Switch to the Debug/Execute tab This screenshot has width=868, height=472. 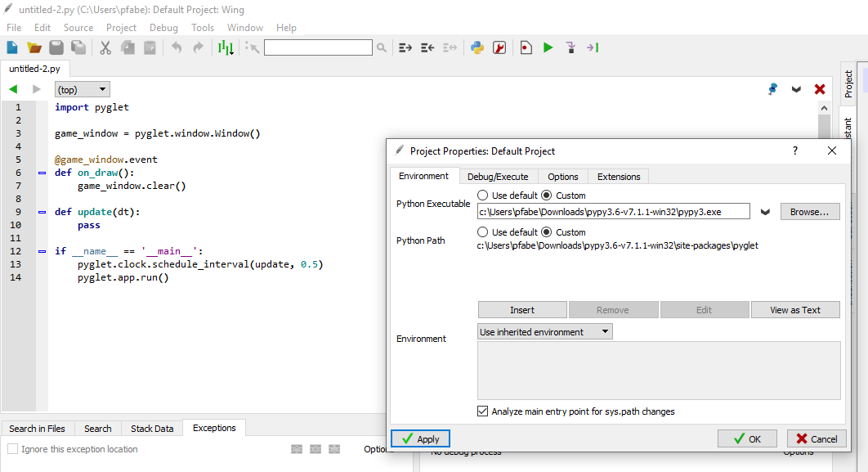click(x=498, y=177)
